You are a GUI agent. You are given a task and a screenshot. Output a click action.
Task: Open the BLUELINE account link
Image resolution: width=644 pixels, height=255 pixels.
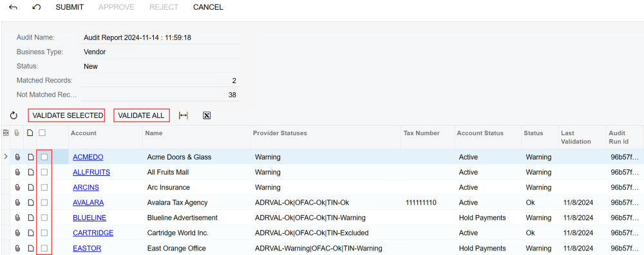coord(90,218)
